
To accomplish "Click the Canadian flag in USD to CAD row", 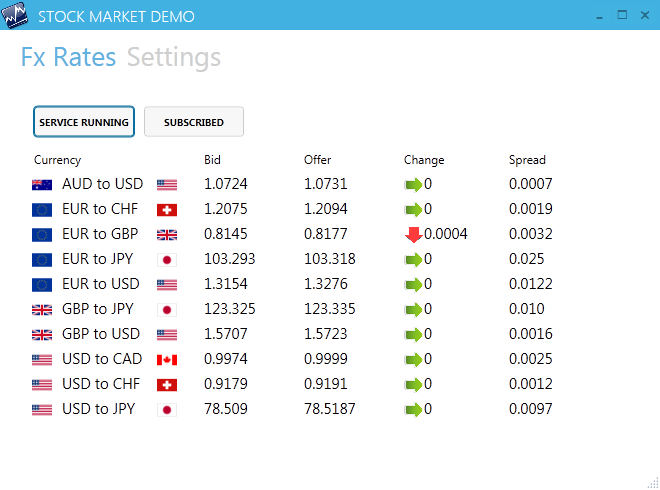I will (167, 360).
